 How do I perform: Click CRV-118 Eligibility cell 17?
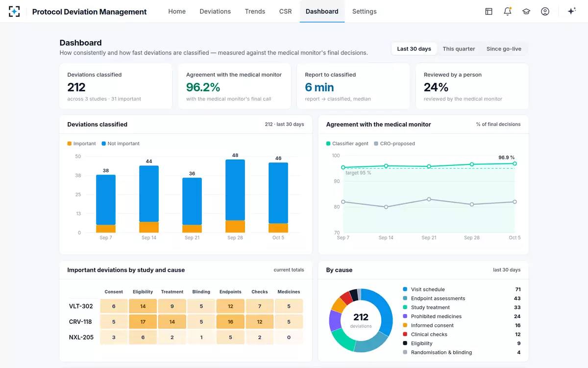pyautogui.click(x=143, y=322)
